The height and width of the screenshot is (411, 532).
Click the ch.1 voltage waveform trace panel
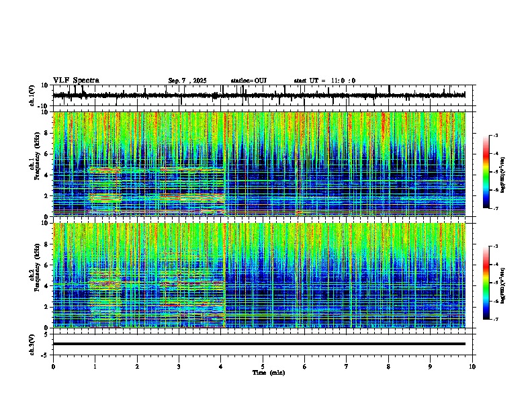coord(263,95)
